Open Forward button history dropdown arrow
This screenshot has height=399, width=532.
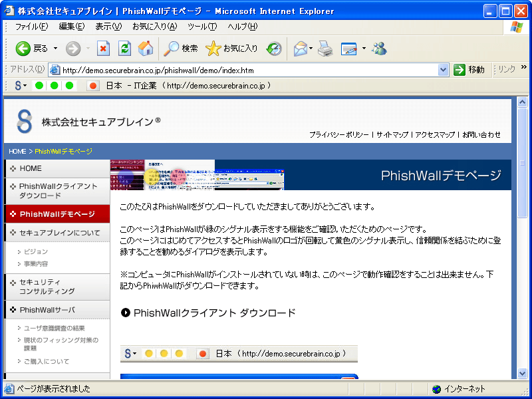(88, 49)
